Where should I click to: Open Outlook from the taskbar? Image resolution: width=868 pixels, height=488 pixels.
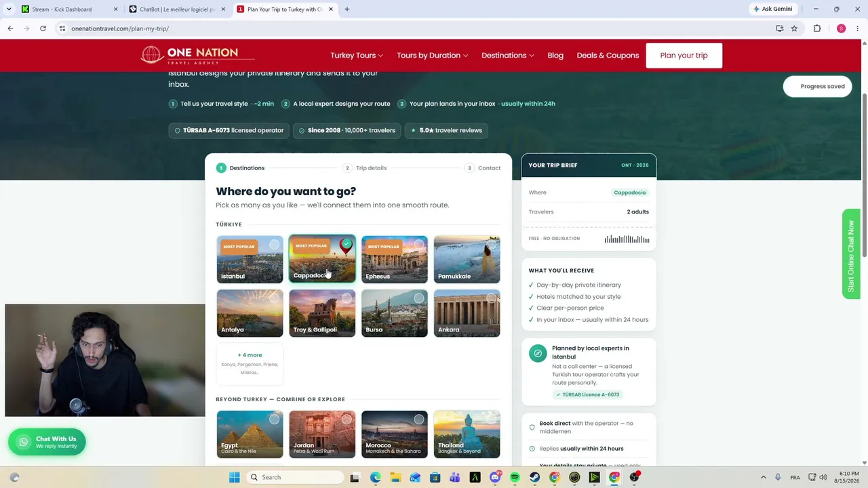click(x=415, y=477)
